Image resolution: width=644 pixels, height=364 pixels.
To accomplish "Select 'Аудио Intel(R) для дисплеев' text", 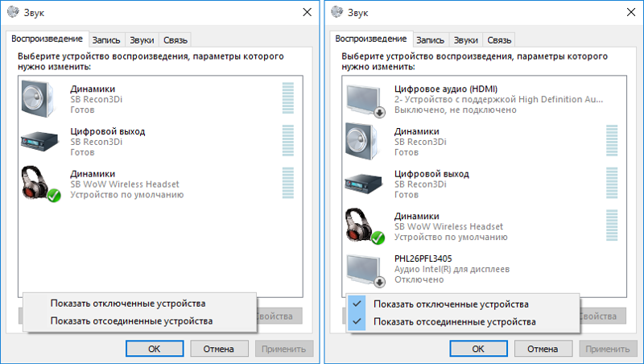I will coord(452,269).
